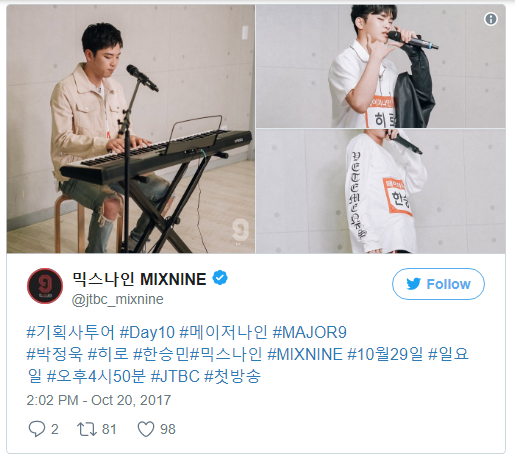Open the #박정욱 hashtag
Viewport: 515px width, 461px height.
[x=54, y=354]
